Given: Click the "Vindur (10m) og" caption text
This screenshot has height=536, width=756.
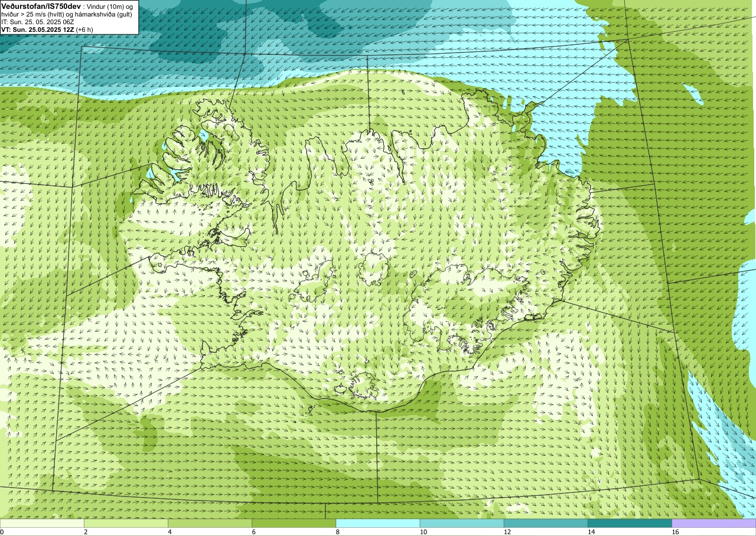Looking at the screenshot, I should tap(111, 6).
